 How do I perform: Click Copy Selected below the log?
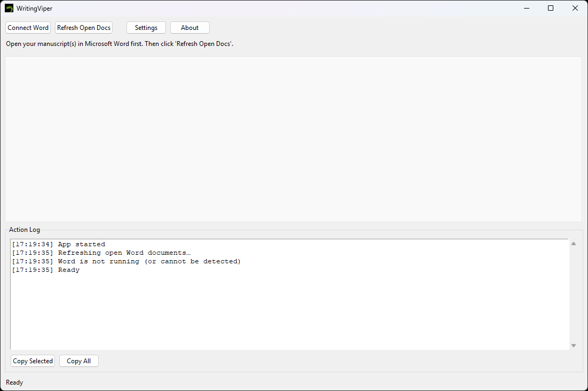(x=33, y=361)
